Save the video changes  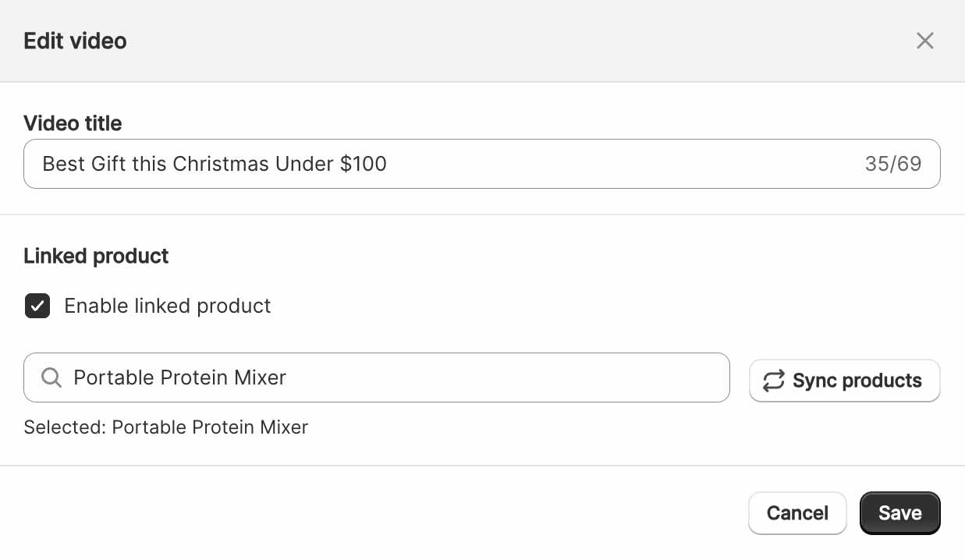899,512
